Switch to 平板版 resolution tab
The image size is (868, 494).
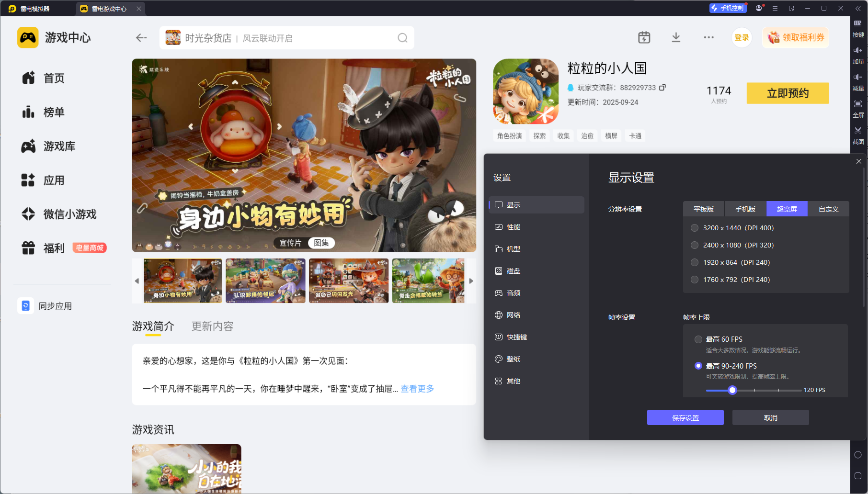[x=704, y=209]
